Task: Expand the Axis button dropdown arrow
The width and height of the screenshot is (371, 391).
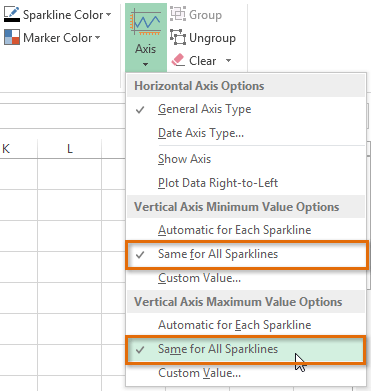Action: [146, 64]
